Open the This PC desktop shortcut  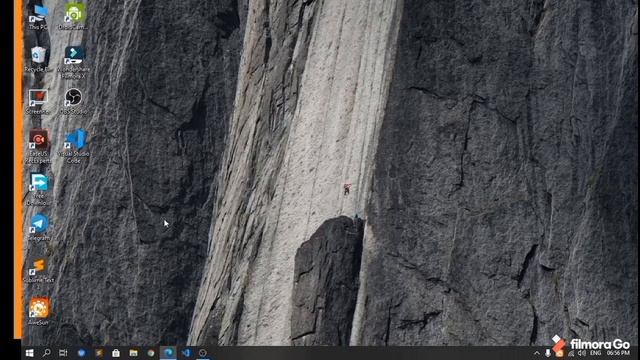click(38, 16)
